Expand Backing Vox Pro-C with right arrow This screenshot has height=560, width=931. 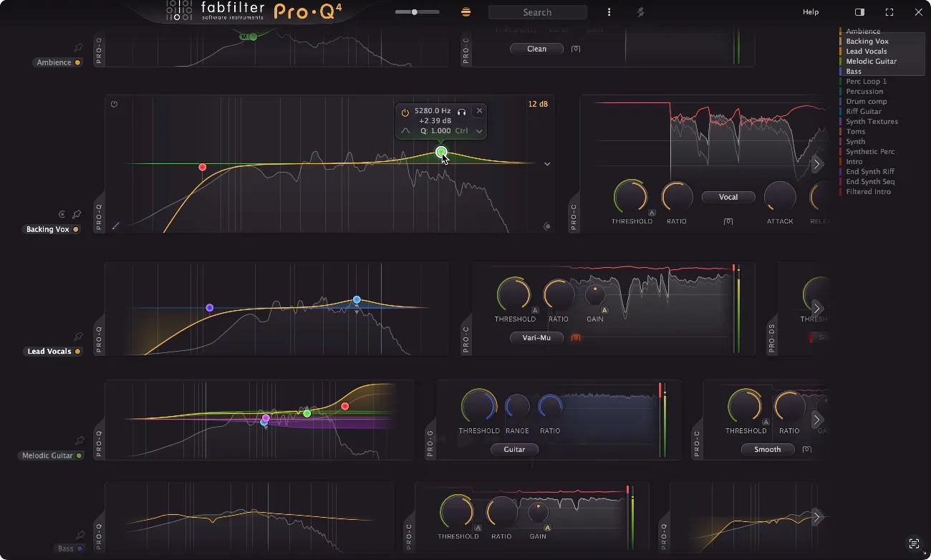point(816,164)
